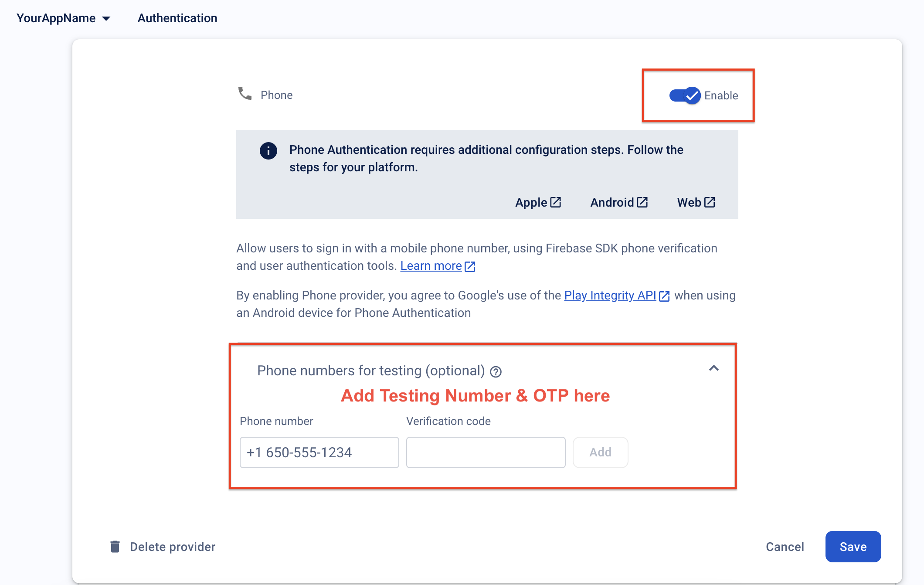
Task: Click the Learn more link
Action: (431, 266)
